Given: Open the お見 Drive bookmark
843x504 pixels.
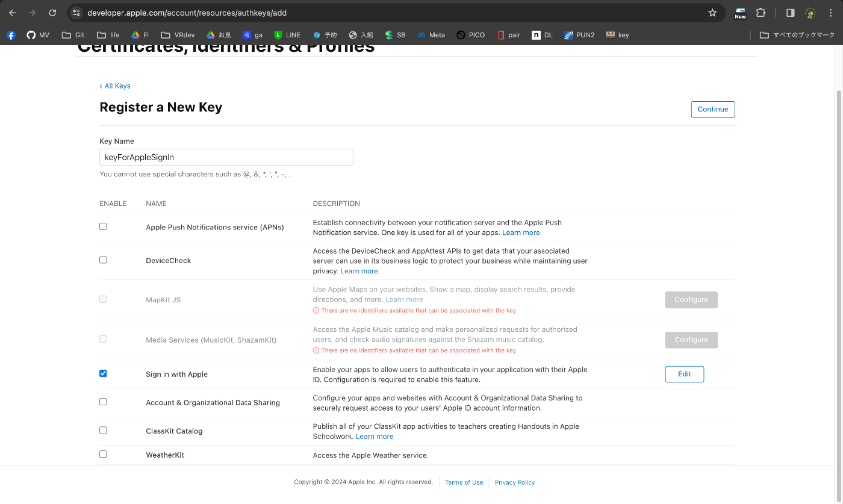Looking at the screenshot, I should click(219, 35).
